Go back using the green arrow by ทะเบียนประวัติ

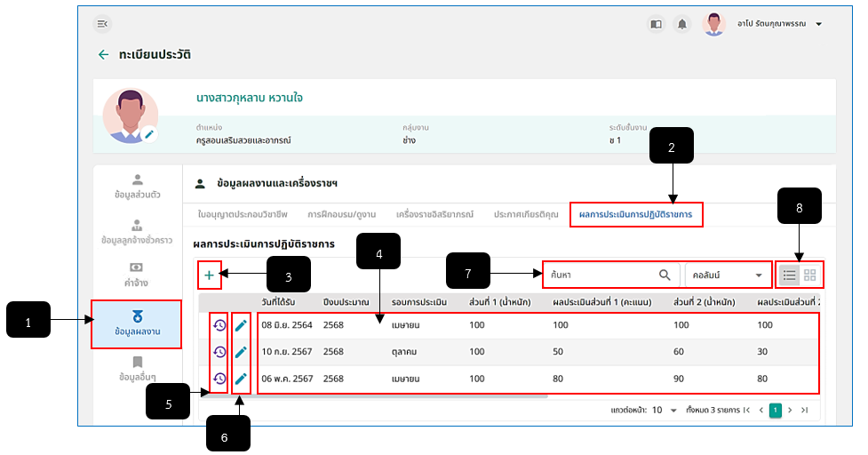tap(104, 54)
